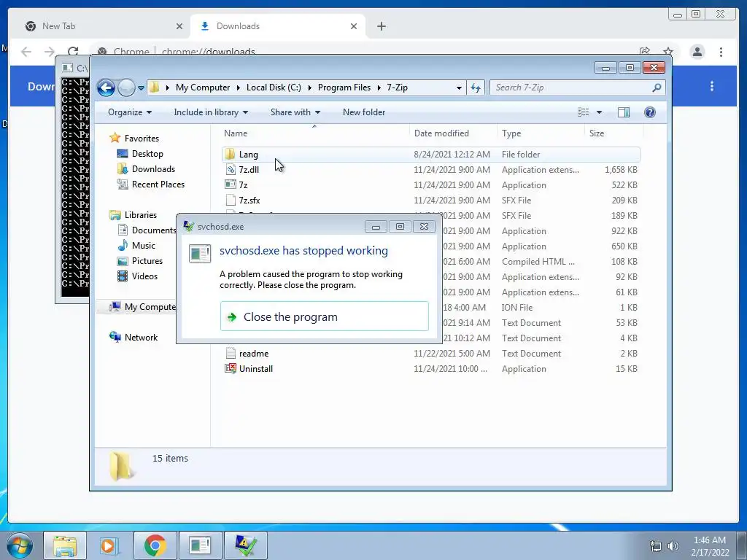The height and width of the screenshot is (560, 747).
Task: Click the network icon in the tray
Action: click(x=656, y=546)
